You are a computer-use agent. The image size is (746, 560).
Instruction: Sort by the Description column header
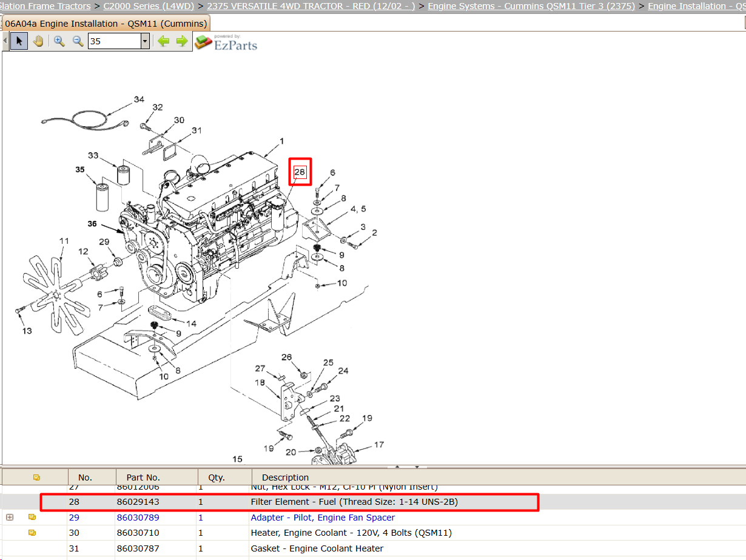coord(285,477)
